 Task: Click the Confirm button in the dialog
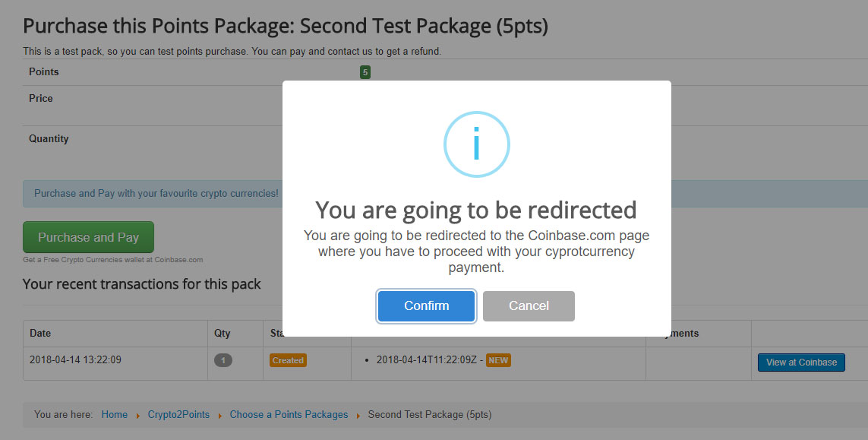pyautogui.click(x=426, y=306)
